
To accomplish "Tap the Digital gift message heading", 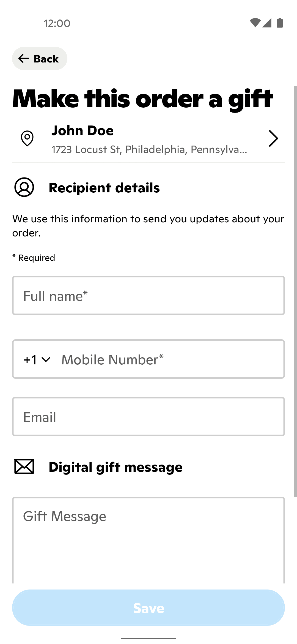I will pos(116,467).
